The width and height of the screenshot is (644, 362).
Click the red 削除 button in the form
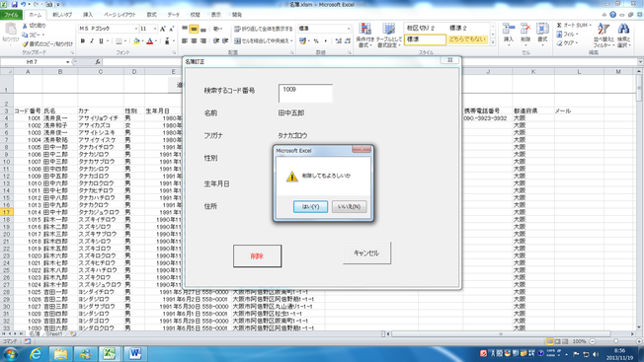coord(257,256)
